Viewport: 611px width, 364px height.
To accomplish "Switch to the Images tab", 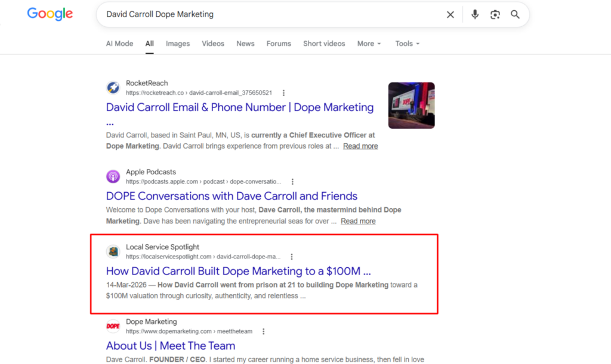I will [178, 44].
